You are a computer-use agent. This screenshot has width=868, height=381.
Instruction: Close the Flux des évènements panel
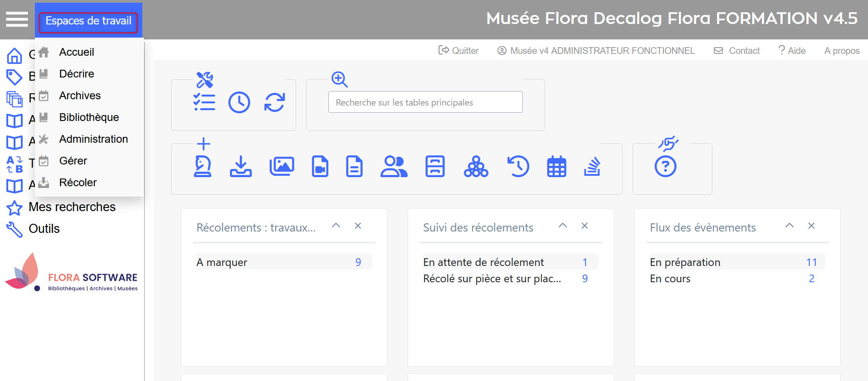click(811, 226)
